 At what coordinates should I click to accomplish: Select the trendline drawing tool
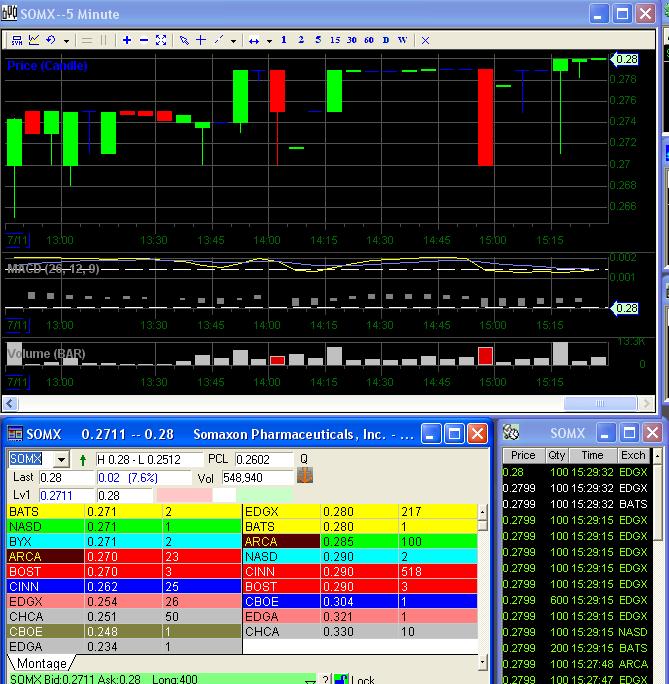(x=218, y=40)
